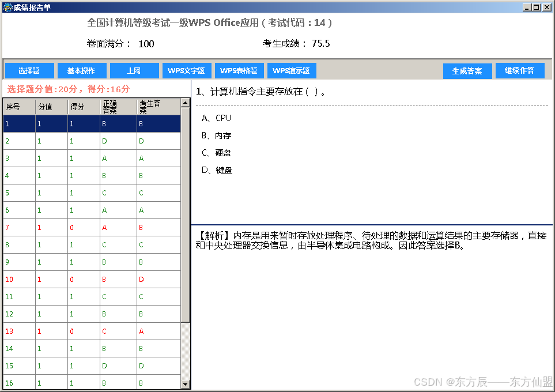Click the question text 计算机指令主要存放在

tap(256, 92)
